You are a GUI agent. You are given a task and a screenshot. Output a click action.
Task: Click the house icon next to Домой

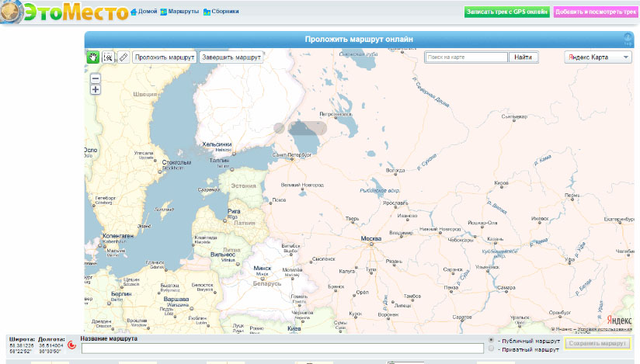[x=134, y=12]
